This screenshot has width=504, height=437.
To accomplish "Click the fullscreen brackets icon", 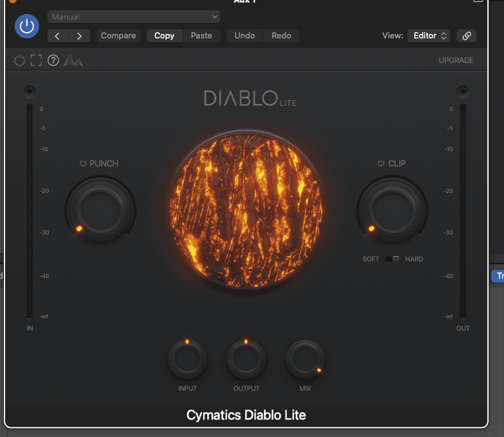I will pyautogui.click(x=37, y=60).
